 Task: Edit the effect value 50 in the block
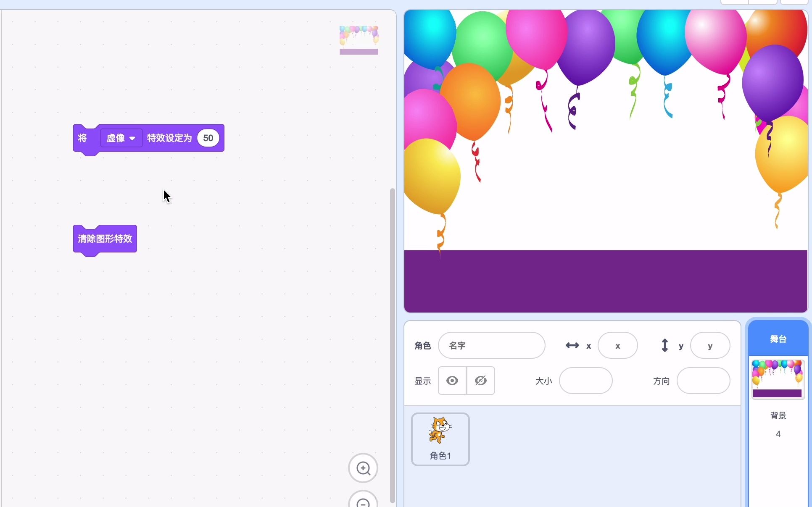(208, 138)
